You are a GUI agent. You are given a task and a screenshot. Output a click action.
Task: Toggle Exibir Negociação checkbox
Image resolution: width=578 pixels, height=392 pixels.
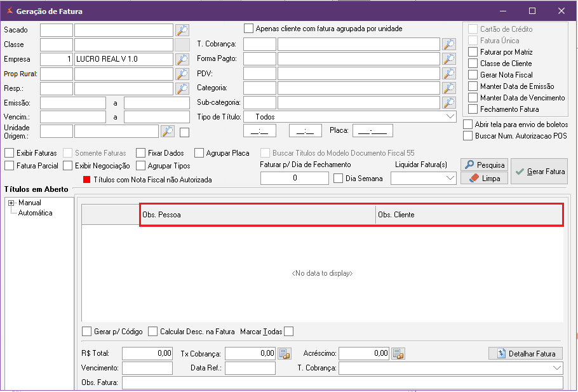67,166
